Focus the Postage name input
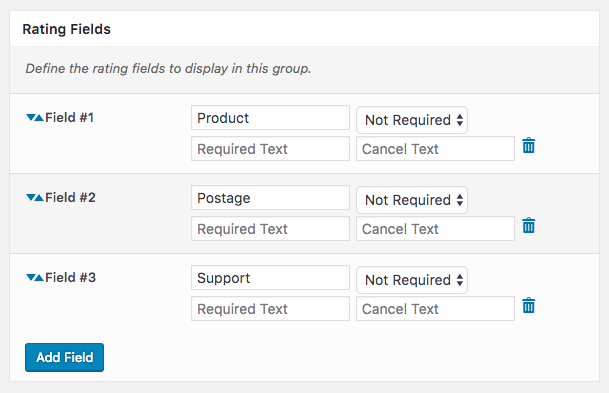 (x=270, y=198)
